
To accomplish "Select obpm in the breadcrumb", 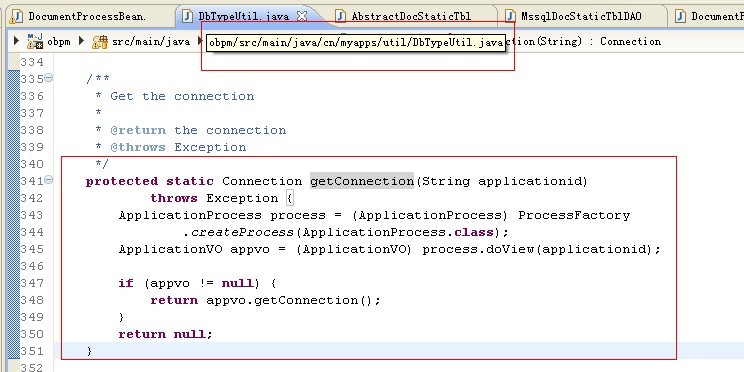I will coord(58,42).
